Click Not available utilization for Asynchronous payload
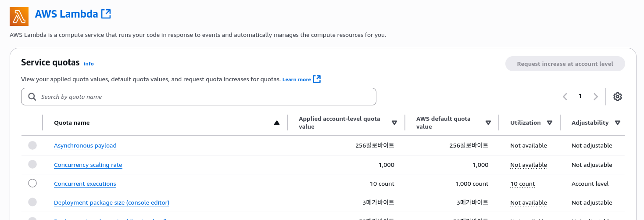The image size is (644, 220). (x=529, y=146)
